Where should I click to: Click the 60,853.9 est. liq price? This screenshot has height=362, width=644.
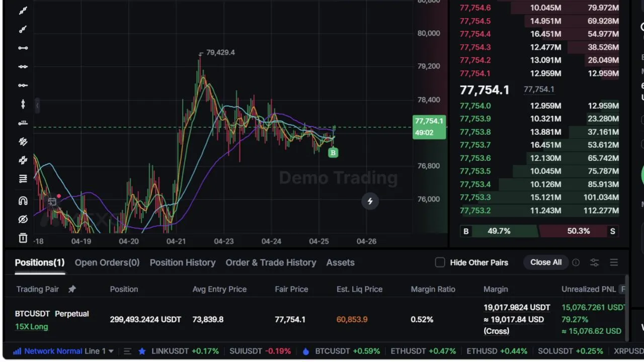coord(352,319)
